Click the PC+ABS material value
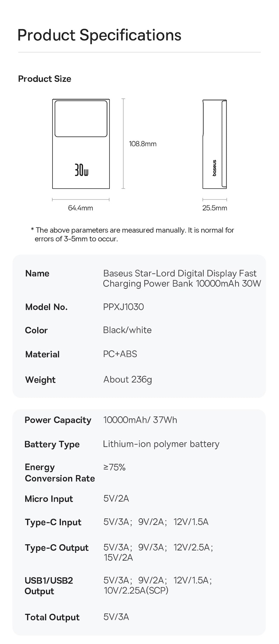This screenshot has width=279, height=644. click(x=120, y=354)
